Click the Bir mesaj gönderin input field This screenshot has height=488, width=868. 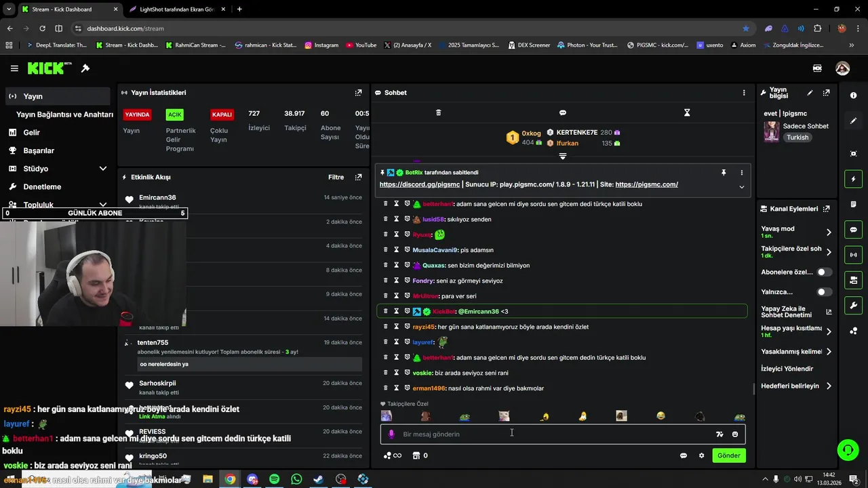pos(563,434)
